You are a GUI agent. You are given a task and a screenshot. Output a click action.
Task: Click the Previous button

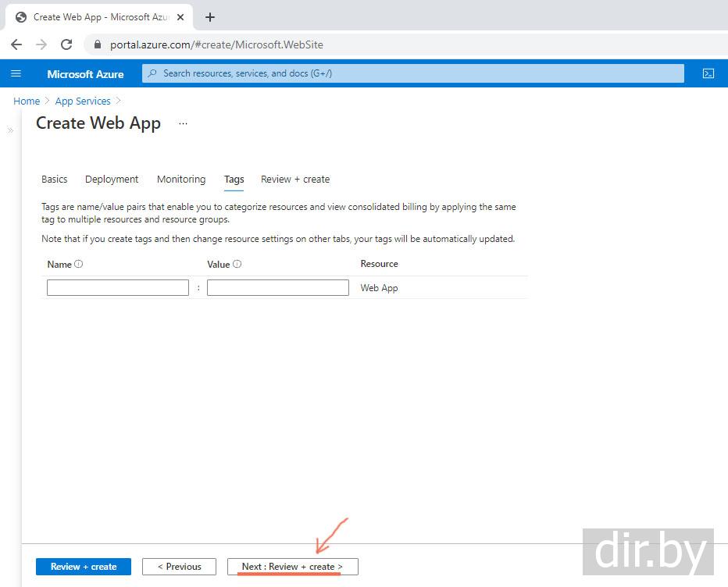pos(179,567)
